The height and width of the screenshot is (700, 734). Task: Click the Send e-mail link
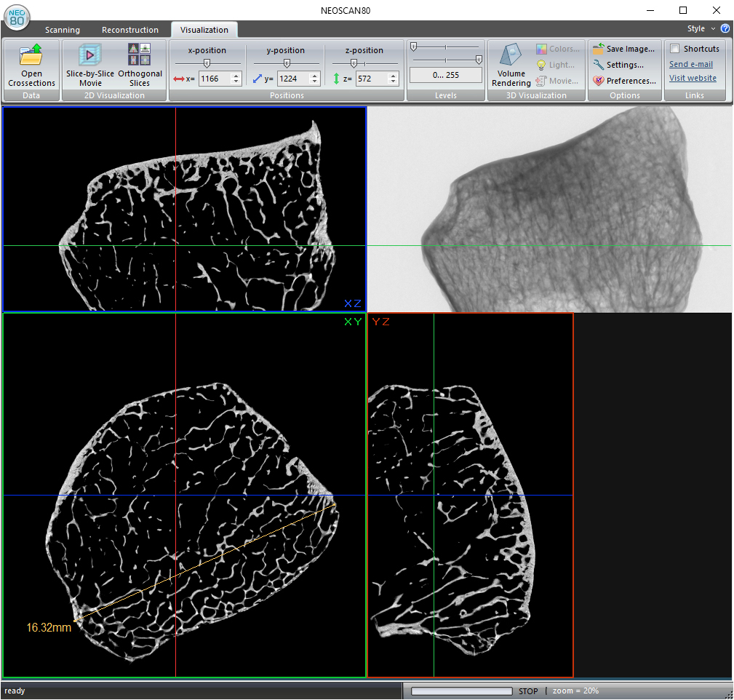[690, 64]
